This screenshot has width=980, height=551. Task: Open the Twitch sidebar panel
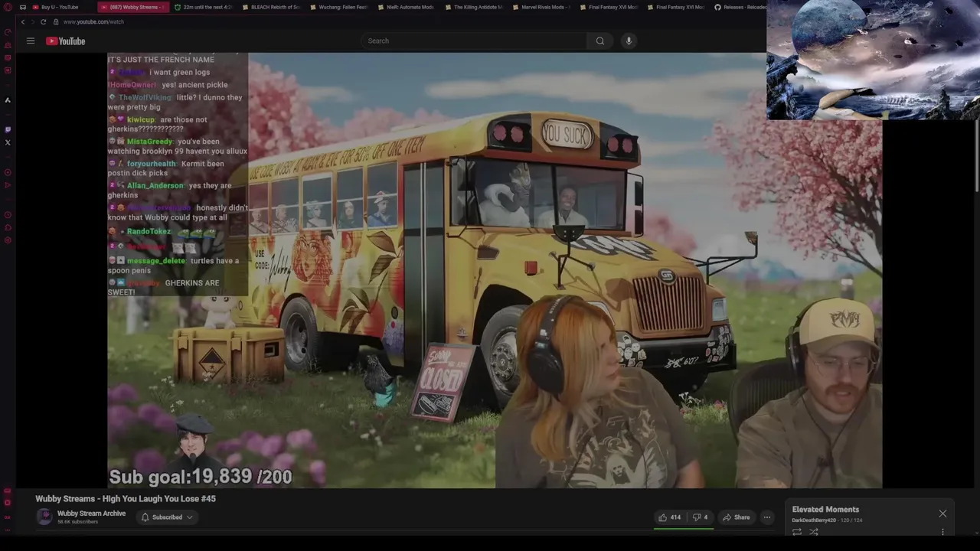pyautogui.click(x=8, y=129)
